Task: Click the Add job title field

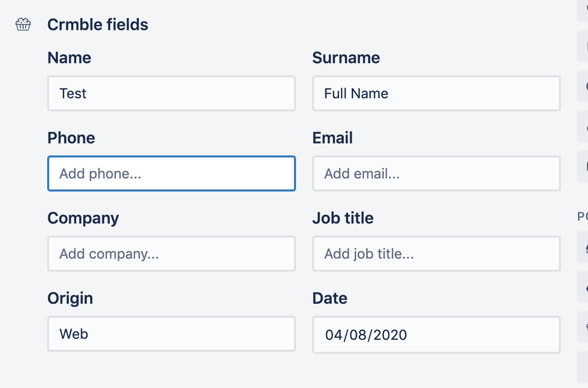Action: (436, 254)
